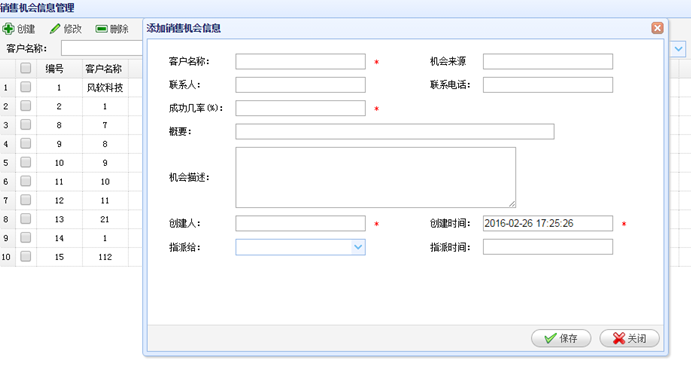Click the 机会描述 textarea resize grip

pyautogui.click(x=512, y=204)
